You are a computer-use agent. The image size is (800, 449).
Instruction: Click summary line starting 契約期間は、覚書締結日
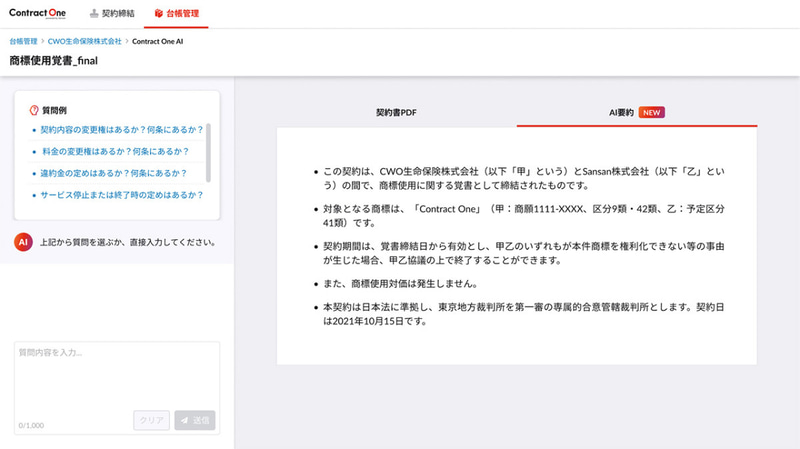pyautogui.click(x=524, y=253)
